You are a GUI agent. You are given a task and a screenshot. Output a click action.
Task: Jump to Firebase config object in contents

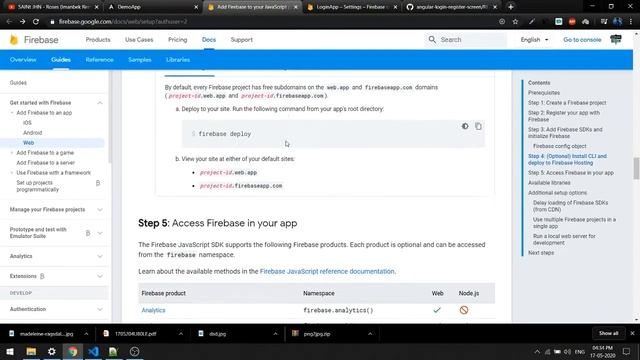click(560, 146)
